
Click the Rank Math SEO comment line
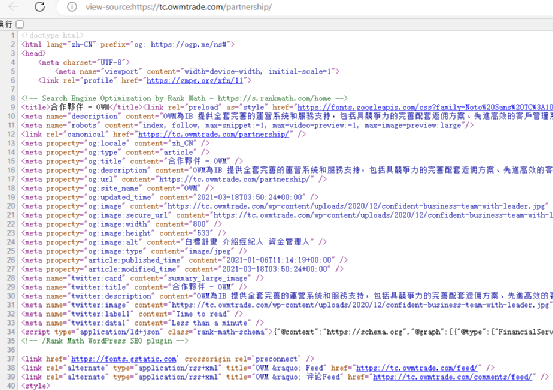(x=184, y=98)
